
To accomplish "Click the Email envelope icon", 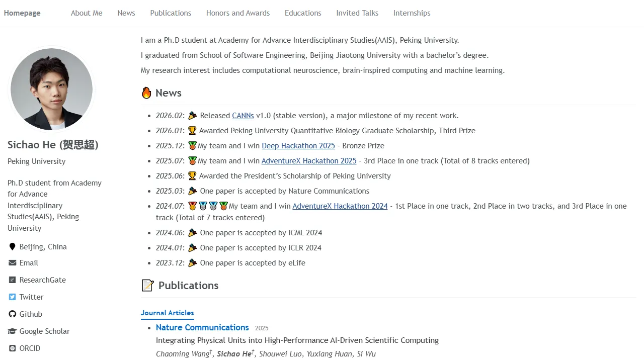I will point(11,262).
